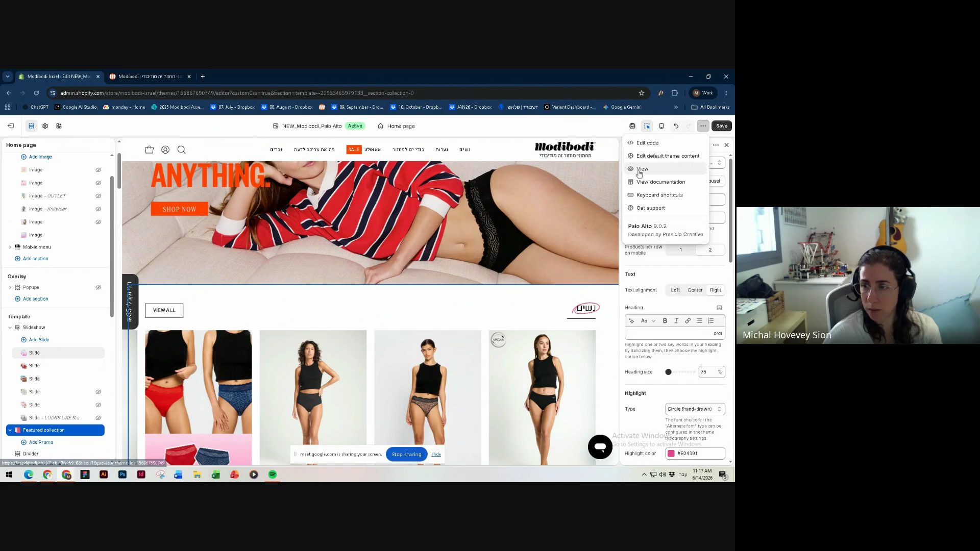Click the Bold formatting icon
This screenshot has width=980, height=551.
pyautogui.click(x=665, y=321)
